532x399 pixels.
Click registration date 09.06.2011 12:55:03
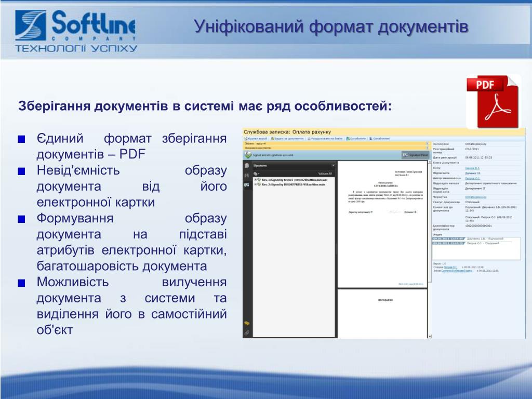(478, 157)
